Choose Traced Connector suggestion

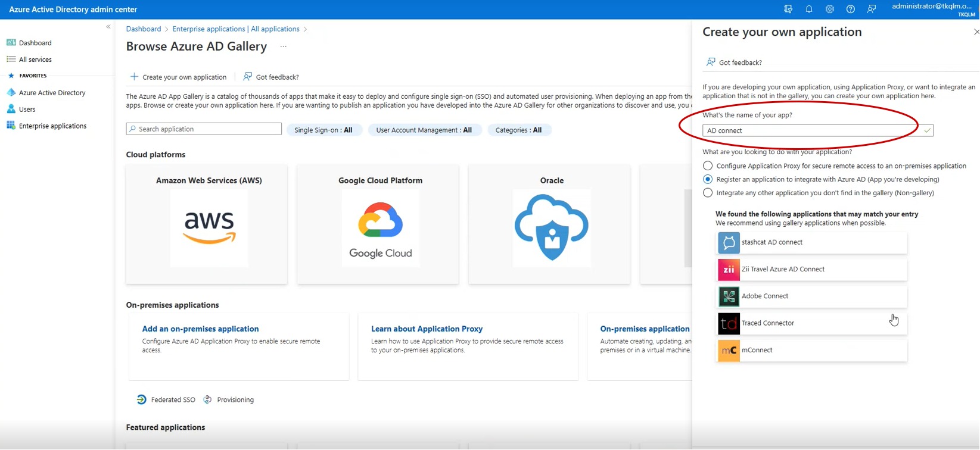[812, 323]
